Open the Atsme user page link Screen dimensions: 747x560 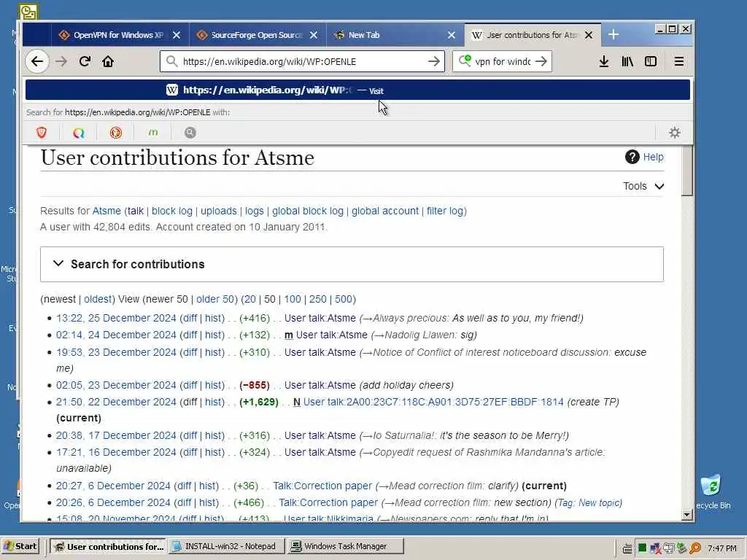coord(107,211)
